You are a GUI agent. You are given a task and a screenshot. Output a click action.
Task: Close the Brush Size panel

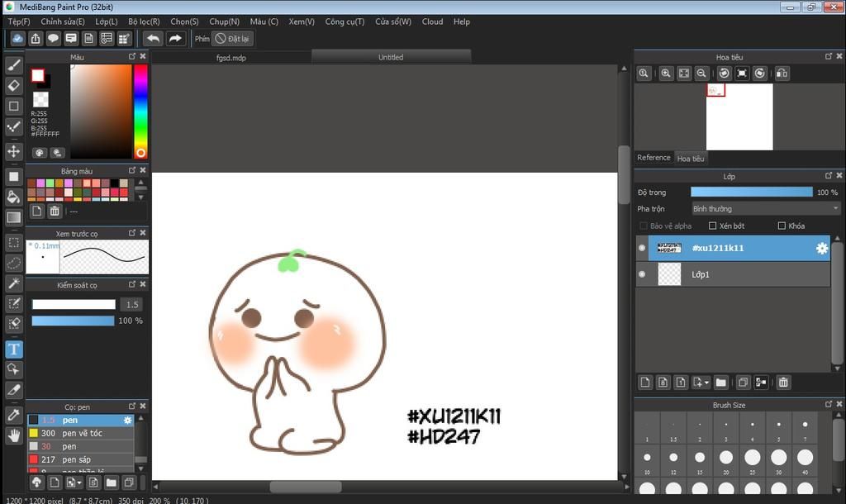[839, 404]
